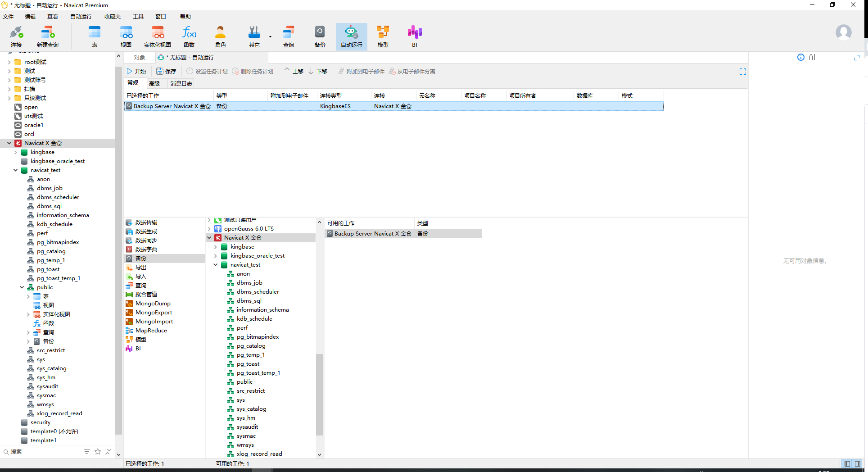Open the 收藏夹 menu

tap(113, 17)
